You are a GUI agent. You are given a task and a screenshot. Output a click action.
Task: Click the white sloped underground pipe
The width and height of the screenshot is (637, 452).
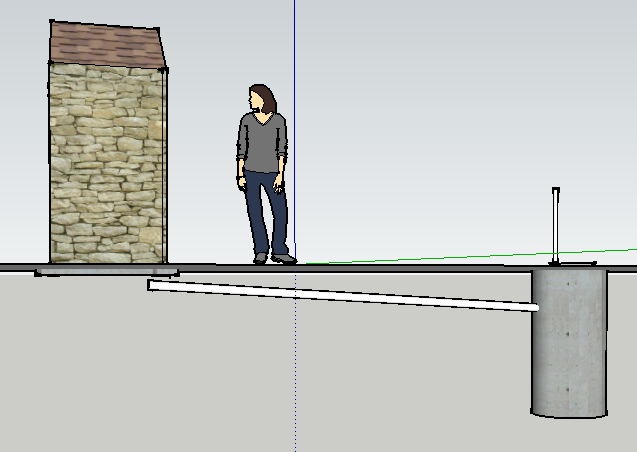343,295
